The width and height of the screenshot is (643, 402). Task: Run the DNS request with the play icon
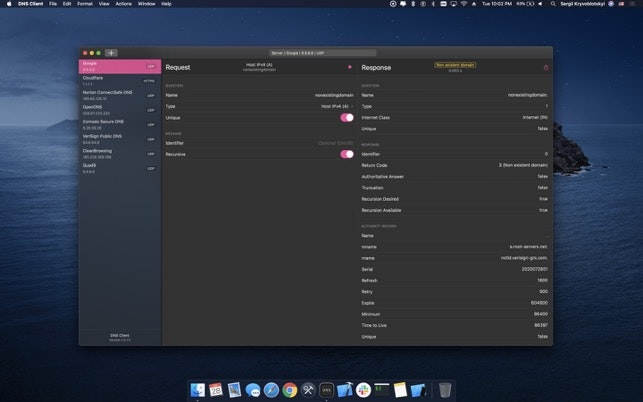350,67
